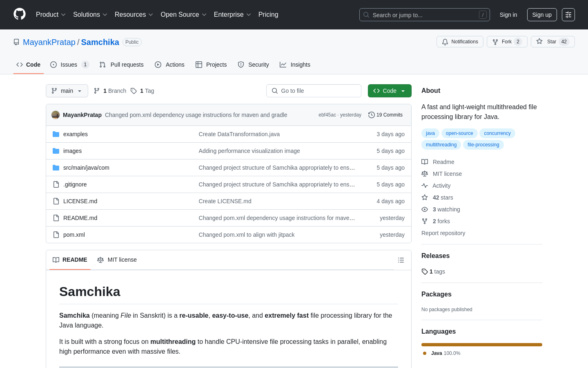Click the open-source topic tag
The height and width of the screenshot is (368, 588).
(x=459, y=133)
